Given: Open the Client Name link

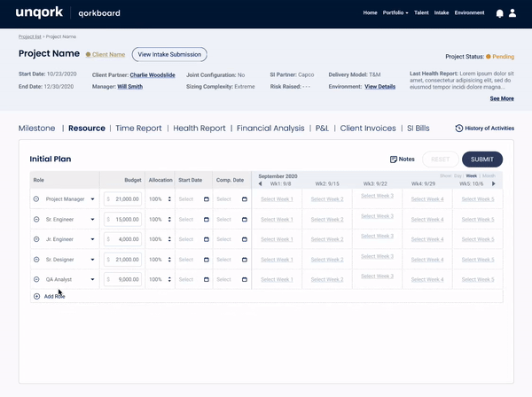Looking at the screenshot, I should tap(108, 55).
